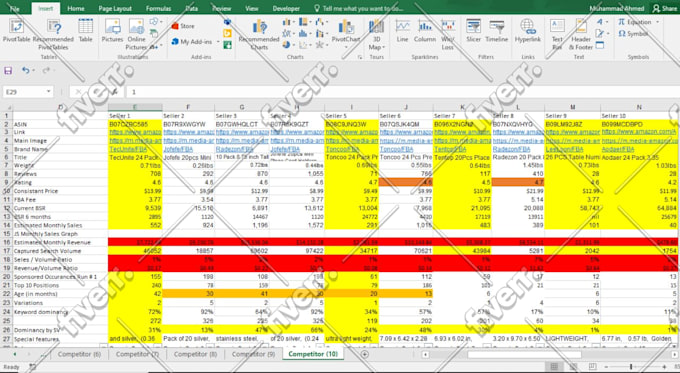This screenshot has height=373, width=680.
Task: Open the Aodaer/FBA brand link
Action: click(619, 149)
